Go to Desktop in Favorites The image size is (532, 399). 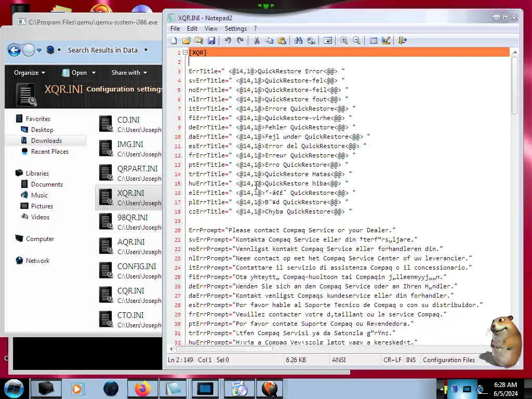tap(42, 129)
